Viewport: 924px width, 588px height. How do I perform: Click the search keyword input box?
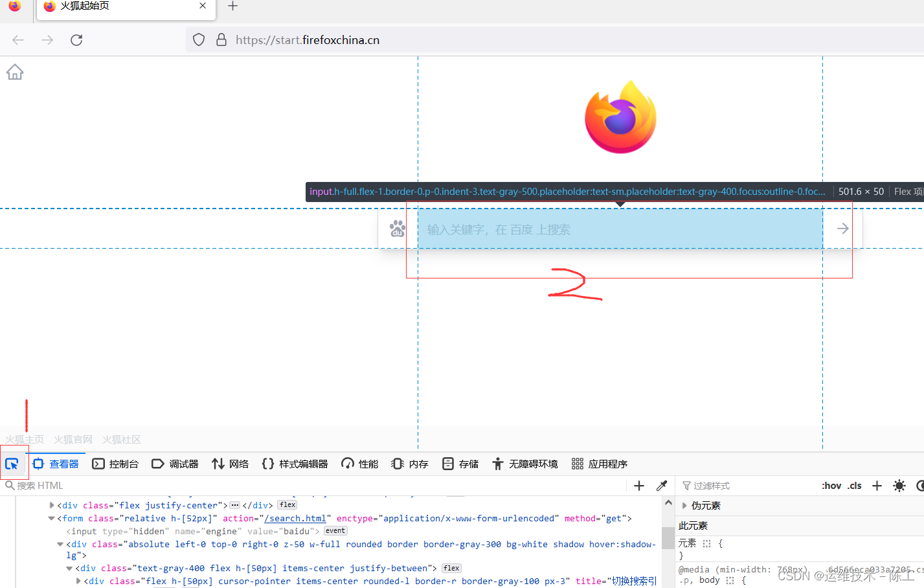[620, 229]
